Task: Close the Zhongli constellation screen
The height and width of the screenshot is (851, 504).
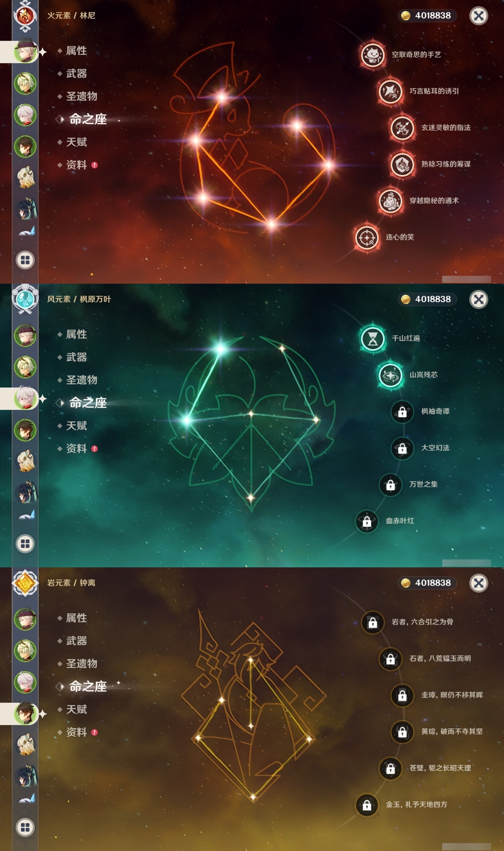Action: coord(479,583)
